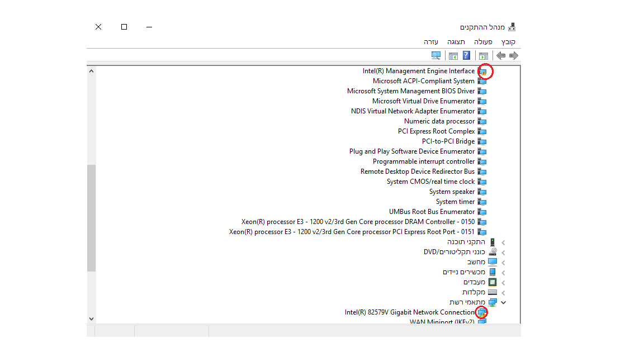This screenshot has width=644, height=362.
Task: Click the Device Manager title bar icon
Action: pos(512,27)
